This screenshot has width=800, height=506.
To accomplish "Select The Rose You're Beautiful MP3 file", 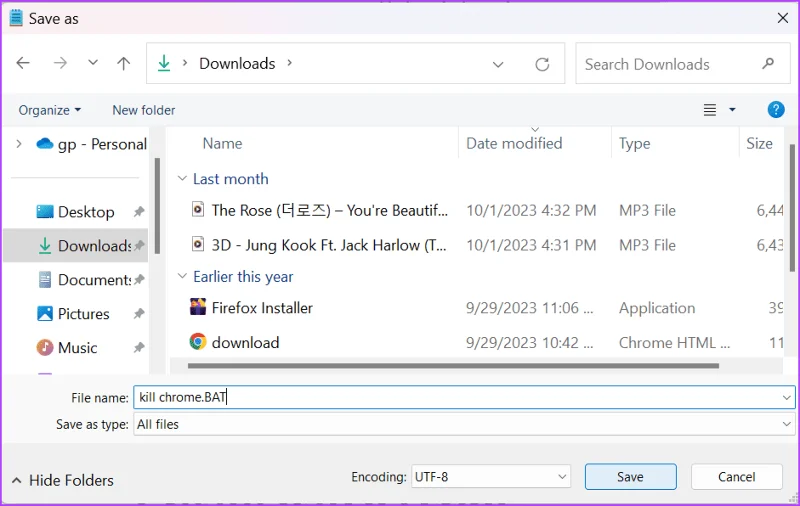I will click(330, 210).
